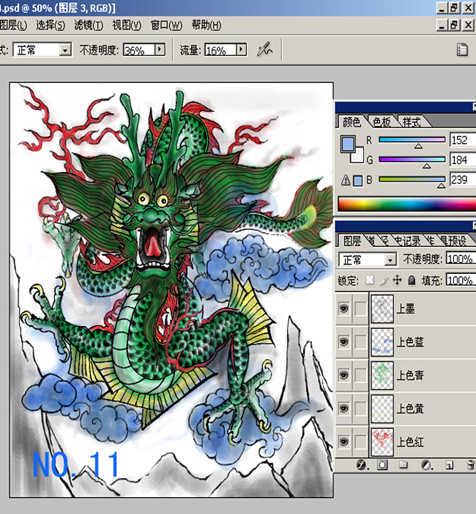Click the out-of-gamut warning triangle
This screenshot has height=514, width=476.
pyautogui.click(x=345, y=180)
